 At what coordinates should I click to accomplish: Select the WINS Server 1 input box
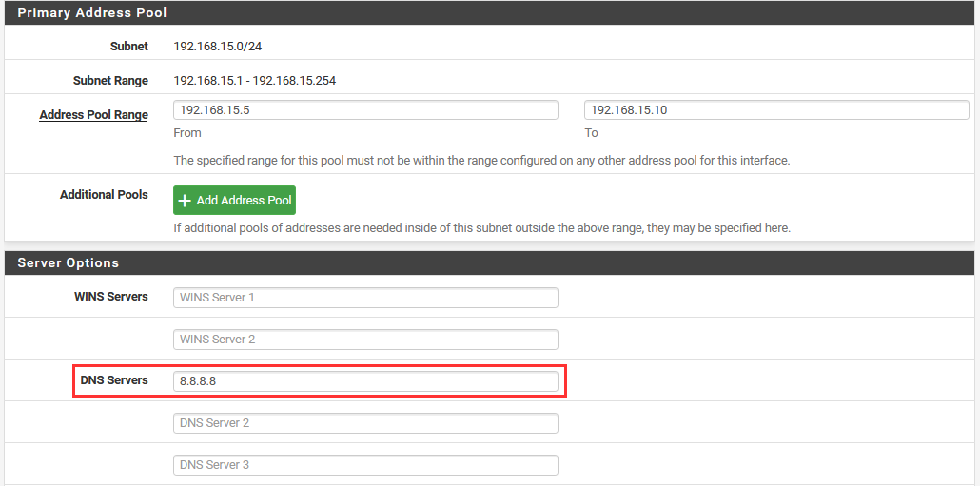[x=365, y=298]
